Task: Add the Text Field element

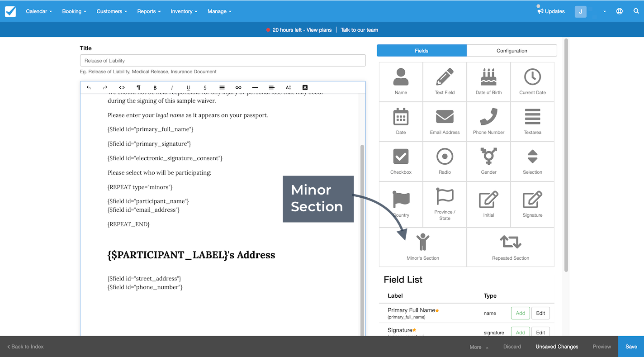Action: [x=445, y=82]
